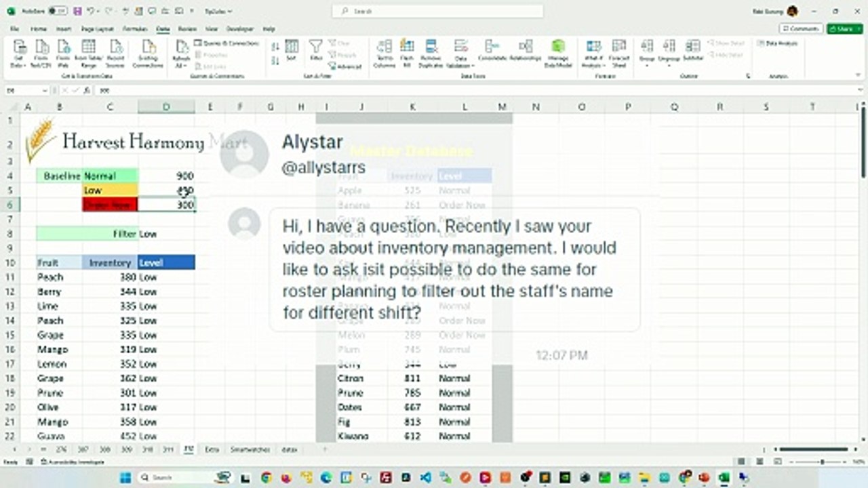868x488 pixels.
Task: Click the green Share button
Action: tap(845, 29)
